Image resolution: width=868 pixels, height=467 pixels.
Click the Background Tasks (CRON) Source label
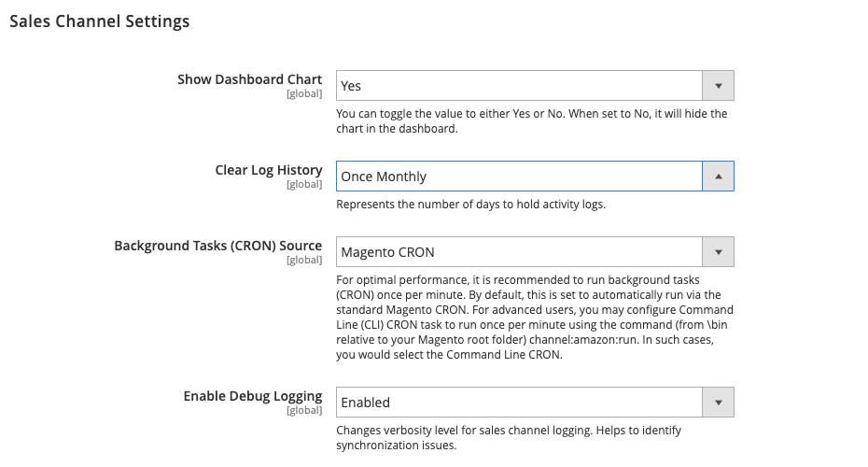(x=218, y=246)
